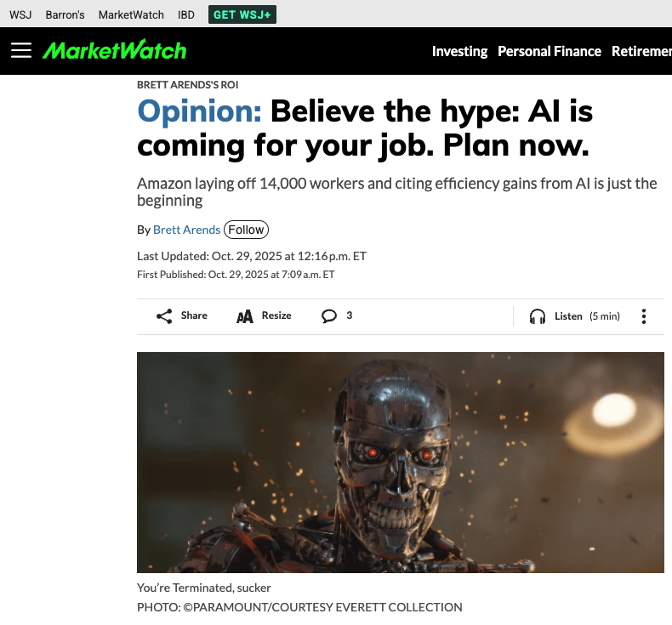Open the Personal Finance menu
Viewport: 672px width, 625px height.
(x=550, y=51)
